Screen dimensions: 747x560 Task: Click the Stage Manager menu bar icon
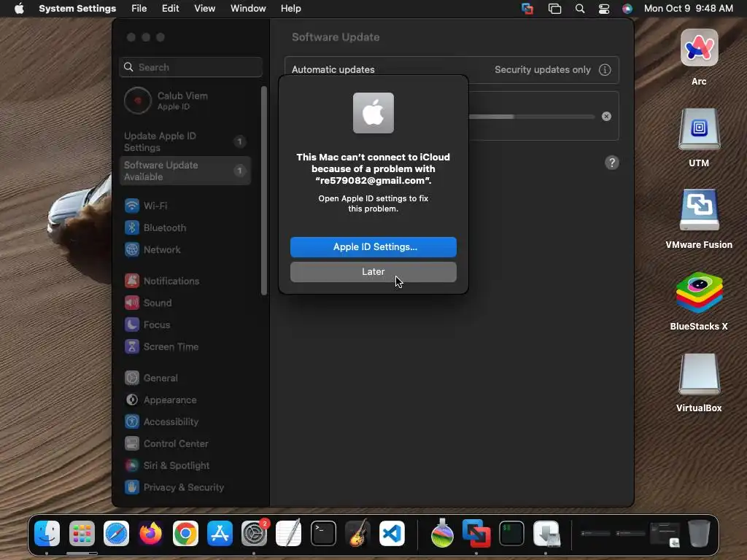point(555,9)
